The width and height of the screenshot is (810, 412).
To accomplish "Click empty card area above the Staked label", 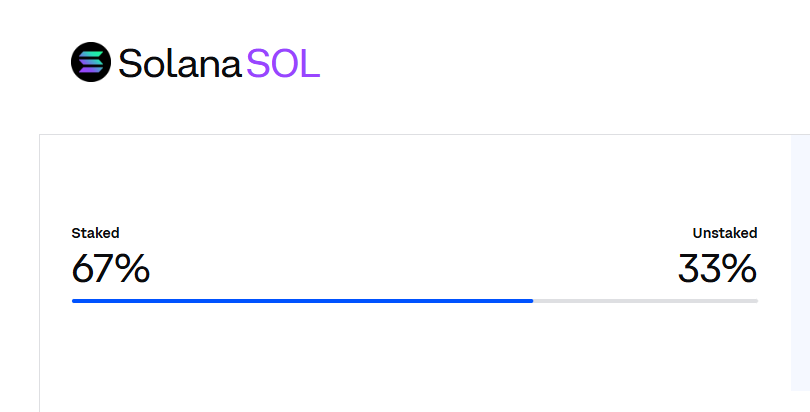I will [x=400, y=180].
